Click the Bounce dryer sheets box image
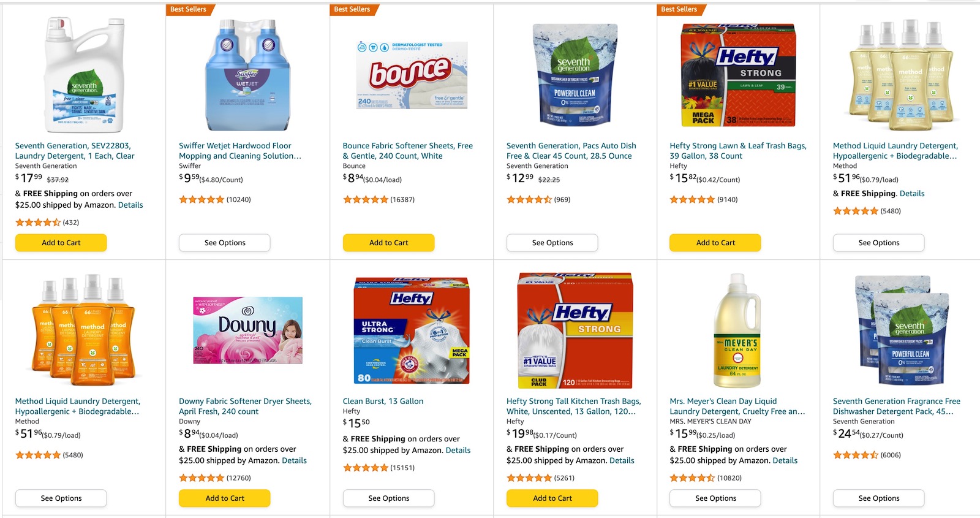The width and height of the screenshot is (980, 518). click(412, 75)
